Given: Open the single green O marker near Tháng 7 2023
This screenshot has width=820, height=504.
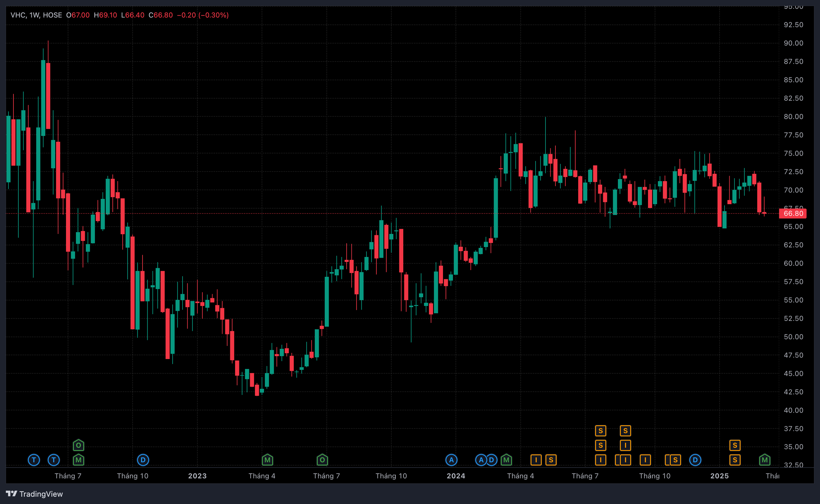Looking at the screenshot, I should (x=322, y=460).
